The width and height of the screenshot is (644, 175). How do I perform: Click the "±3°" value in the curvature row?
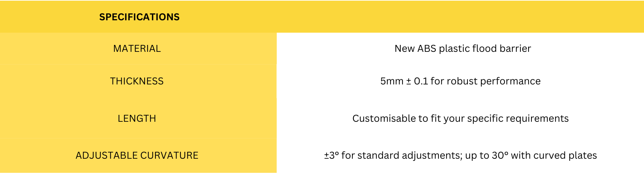[331, 155]
